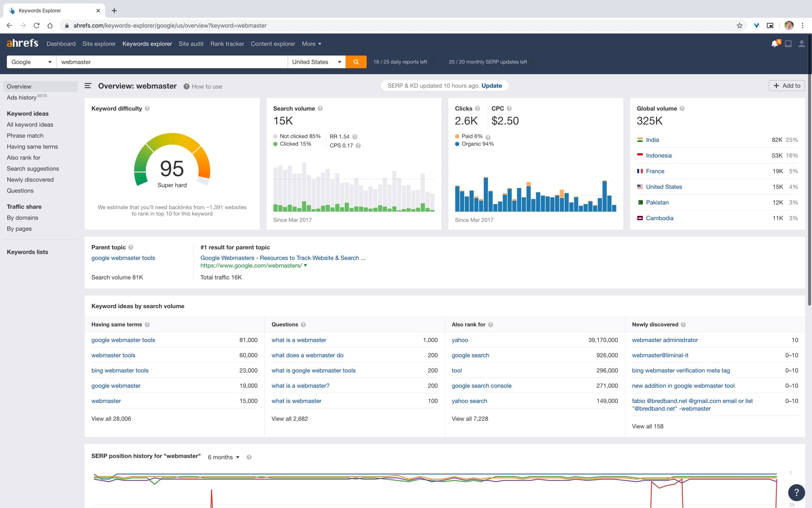Screen dimensions: 812x508
Task: Open the Google search engine selector
Action: click(30, 62)
